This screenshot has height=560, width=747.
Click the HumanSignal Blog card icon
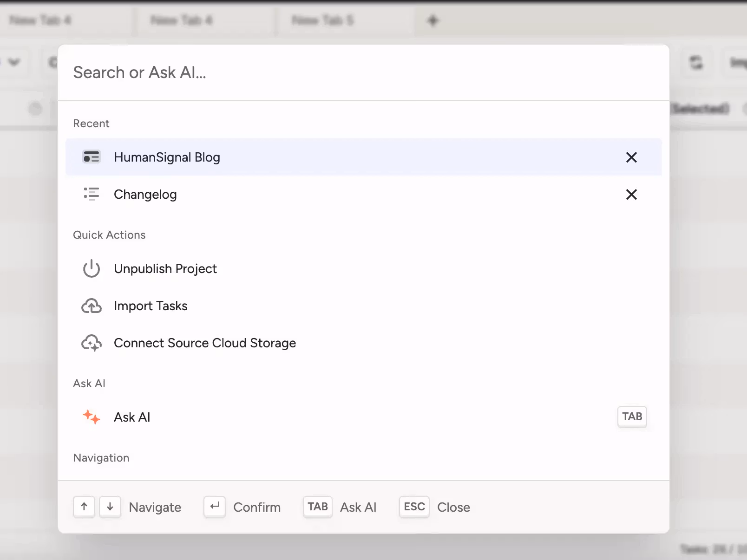click(92, 157)
